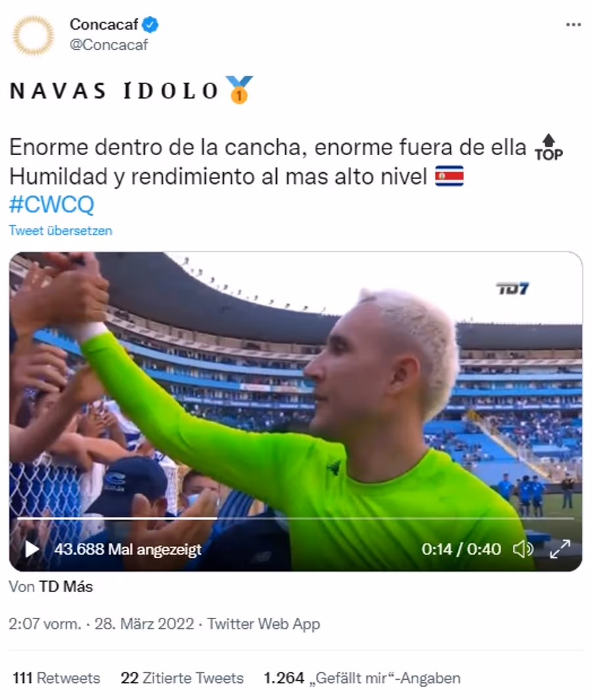Expand video to fullscreen
The height and width of the screenshot is (700, 592).
[560, 549]
